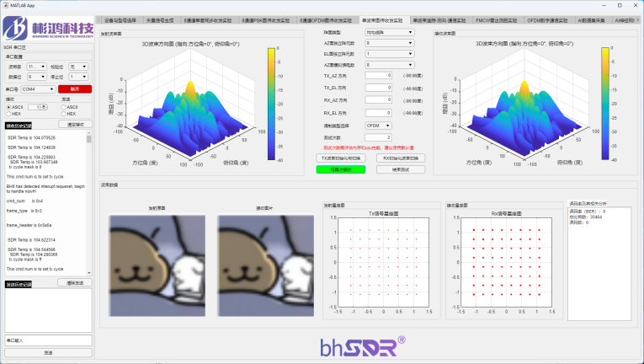
Task: Click the bit error rate analysis text box
Action: coord(599,264)
